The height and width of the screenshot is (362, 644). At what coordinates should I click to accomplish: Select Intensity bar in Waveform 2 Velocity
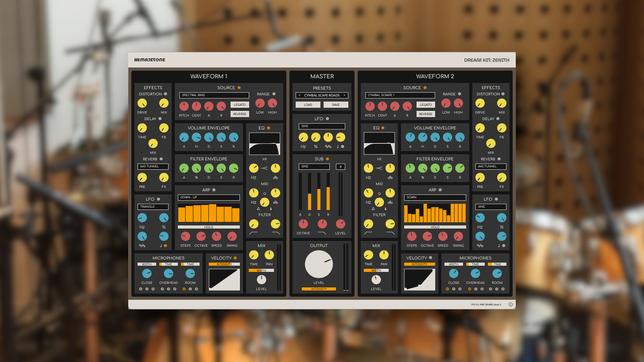[420, 264]
